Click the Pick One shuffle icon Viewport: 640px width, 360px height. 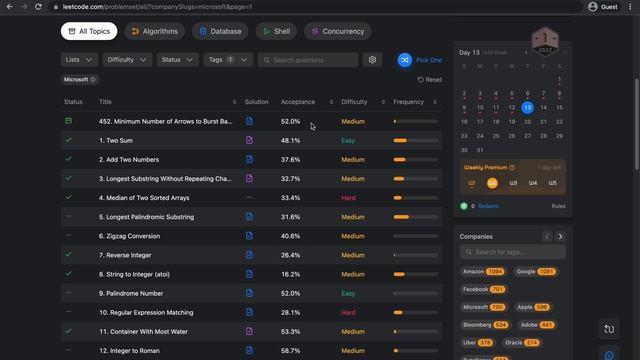404,60
